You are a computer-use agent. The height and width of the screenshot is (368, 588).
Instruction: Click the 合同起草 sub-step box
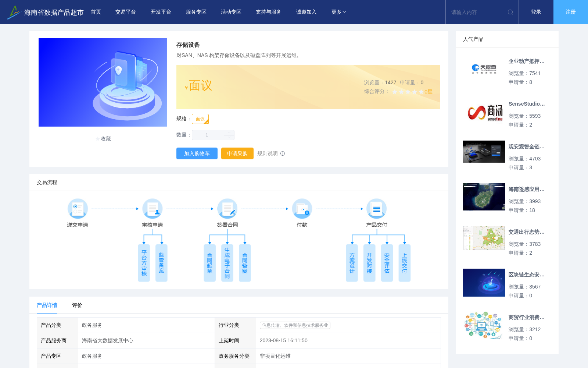209,263
